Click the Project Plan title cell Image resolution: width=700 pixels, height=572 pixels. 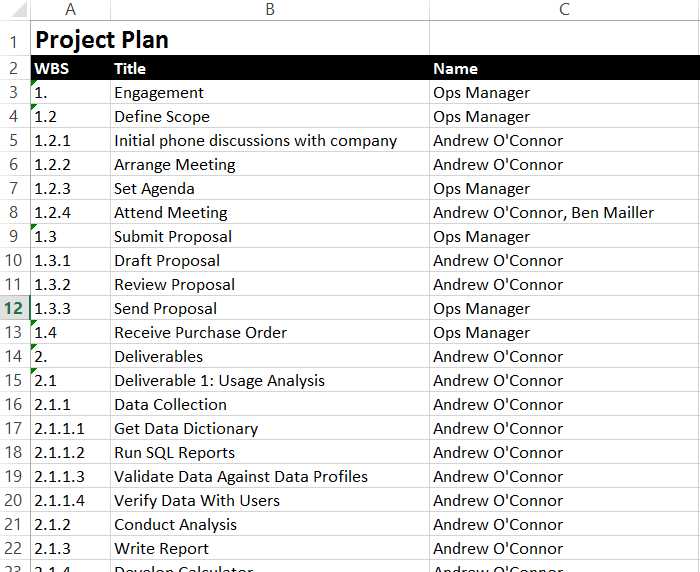(x=230, y=38)
